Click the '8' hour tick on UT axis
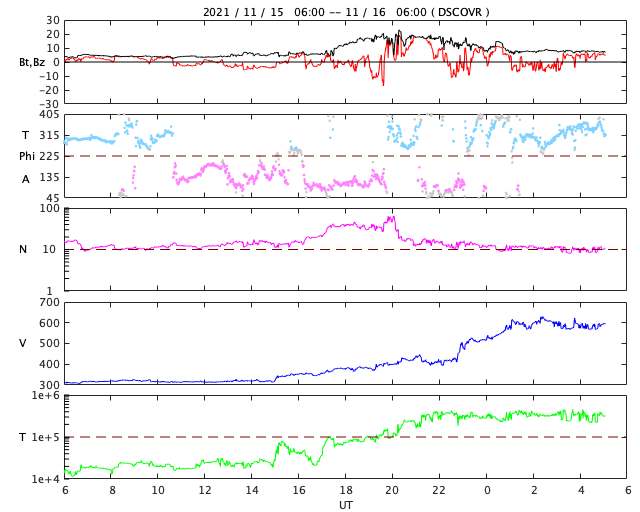 (112, 490)
